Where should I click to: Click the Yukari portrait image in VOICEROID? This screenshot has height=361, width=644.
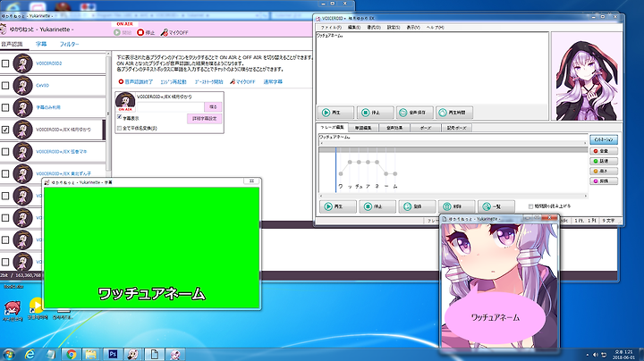(586, 76)
